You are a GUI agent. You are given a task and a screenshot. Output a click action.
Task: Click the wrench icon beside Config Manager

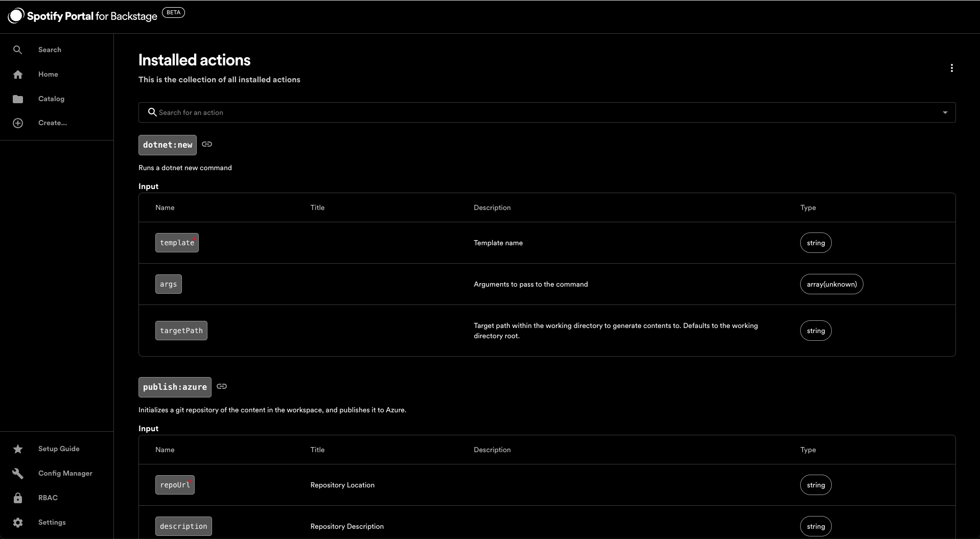18,474
